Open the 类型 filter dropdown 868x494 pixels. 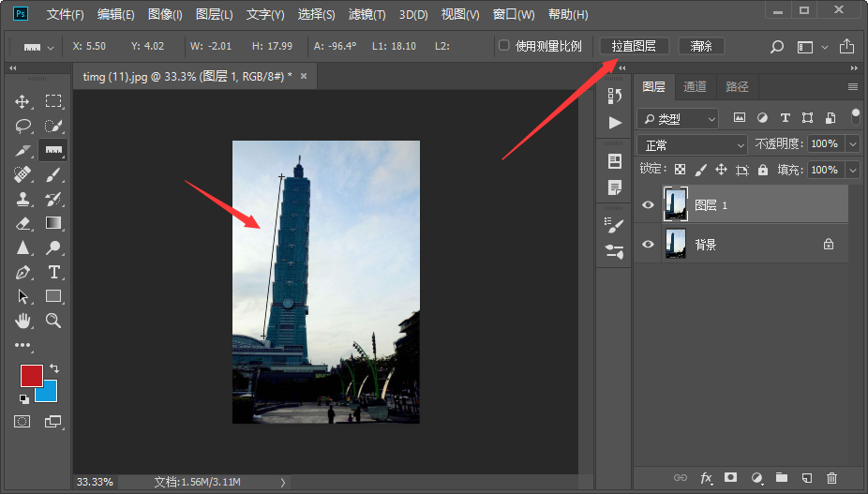pyautogui.click(x=678, y=118)
